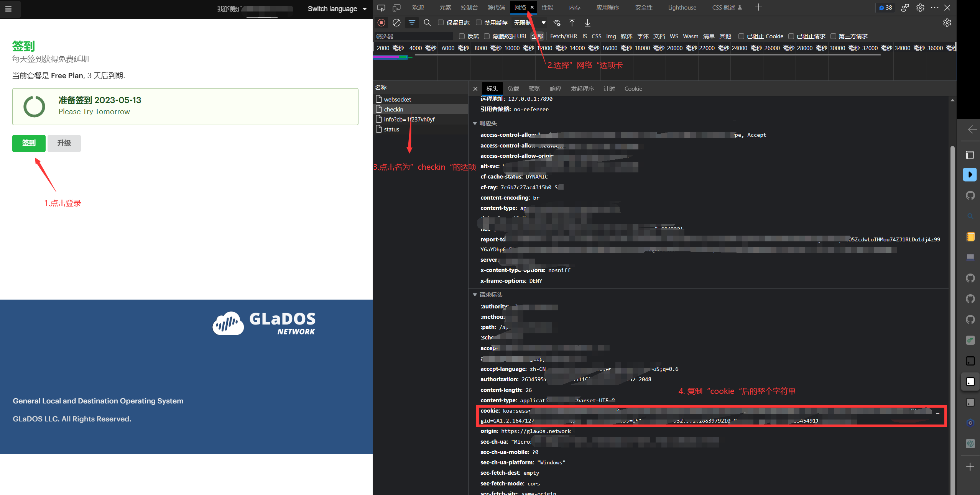The height and width of the screenshot is (495, 980).
Task: Click the inspect element picker icon
Action: tap(381, 8)
